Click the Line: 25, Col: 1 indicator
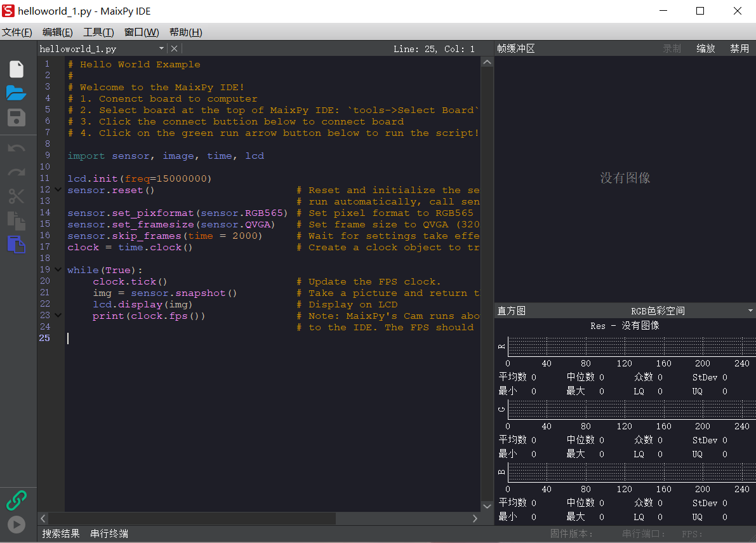 434,49
